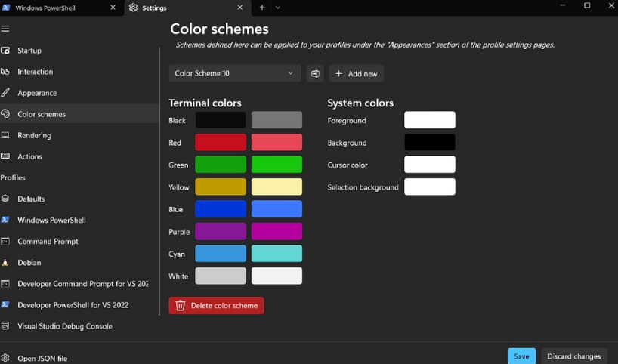The height and width of the screenshot is (364, 618).
Task: Click the Rendering monitor icon
Action: click(x=5, y=135)
